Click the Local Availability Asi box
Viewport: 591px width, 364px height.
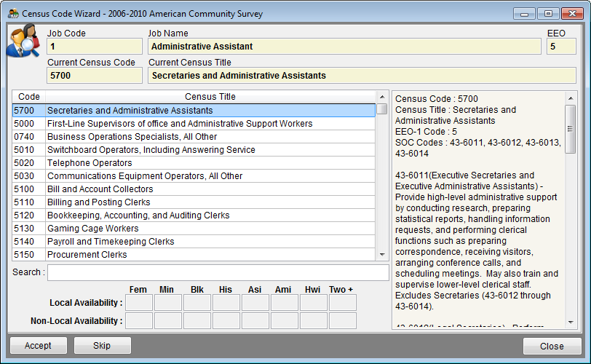255,303
